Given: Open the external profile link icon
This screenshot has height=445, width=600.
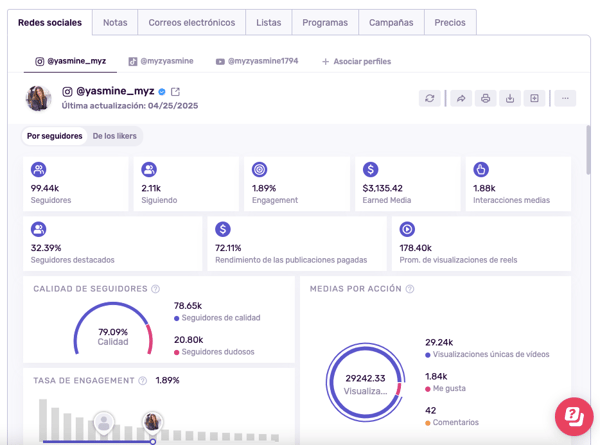Looking at the screenshot, I should [175, 91].
